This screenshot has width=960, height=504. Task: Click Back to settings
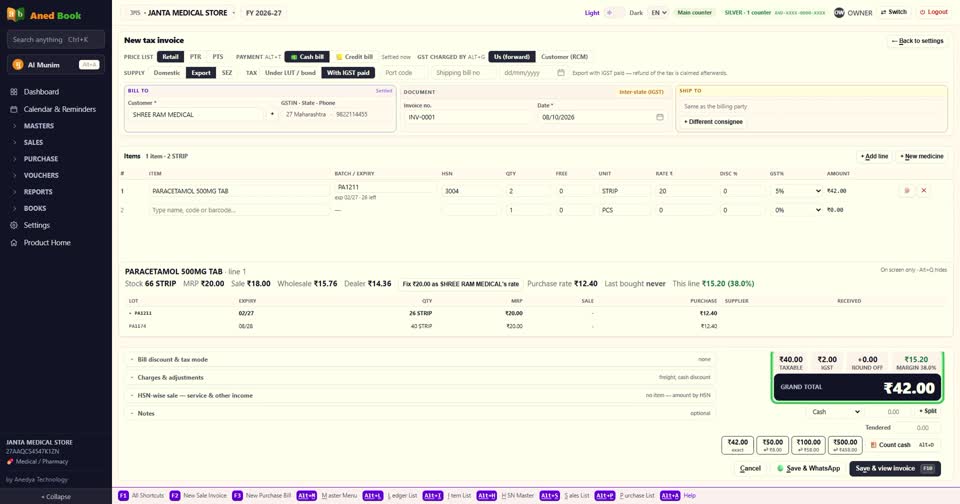(x=917, y=41)
